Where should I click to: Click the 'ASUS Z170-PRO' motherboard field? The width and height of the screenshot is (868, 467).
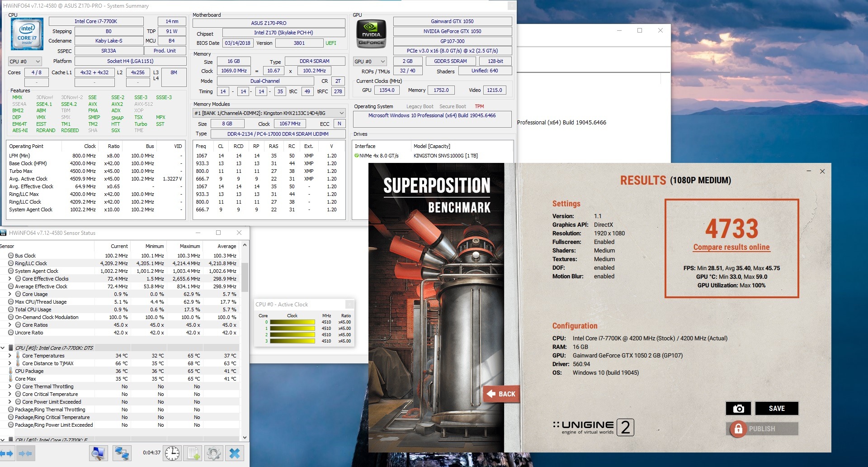(269, 23)
